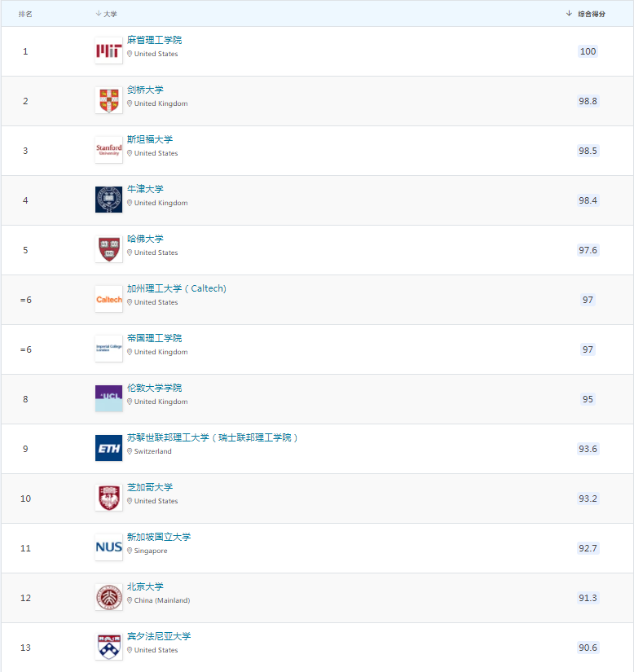Click the 新加坡国立大学 link
This screenshot has height=672, width=634.
point(159,538)
